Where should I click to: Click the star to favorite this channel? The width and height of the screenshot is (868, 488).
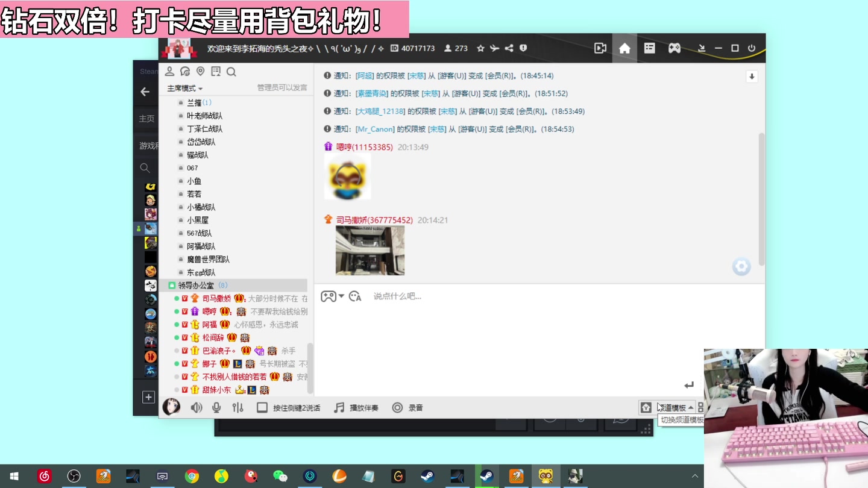480,48
